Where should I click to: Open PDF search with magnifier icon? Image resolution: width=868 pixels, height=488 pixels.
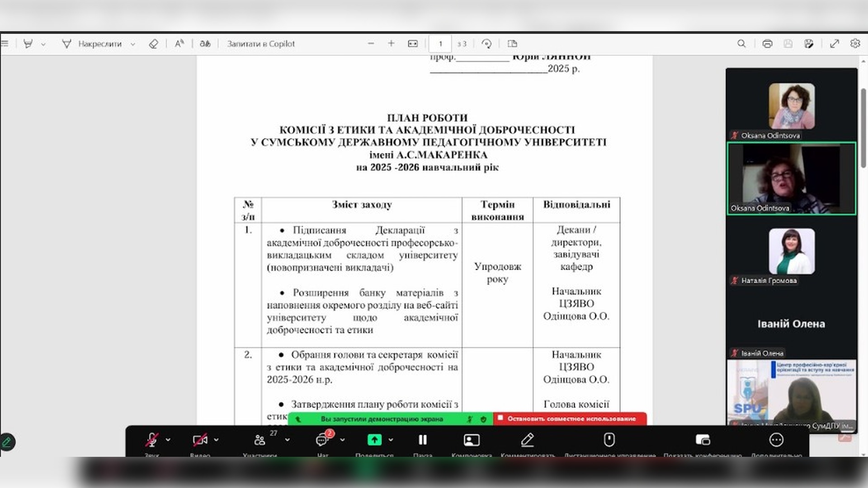tap(741, 44)
